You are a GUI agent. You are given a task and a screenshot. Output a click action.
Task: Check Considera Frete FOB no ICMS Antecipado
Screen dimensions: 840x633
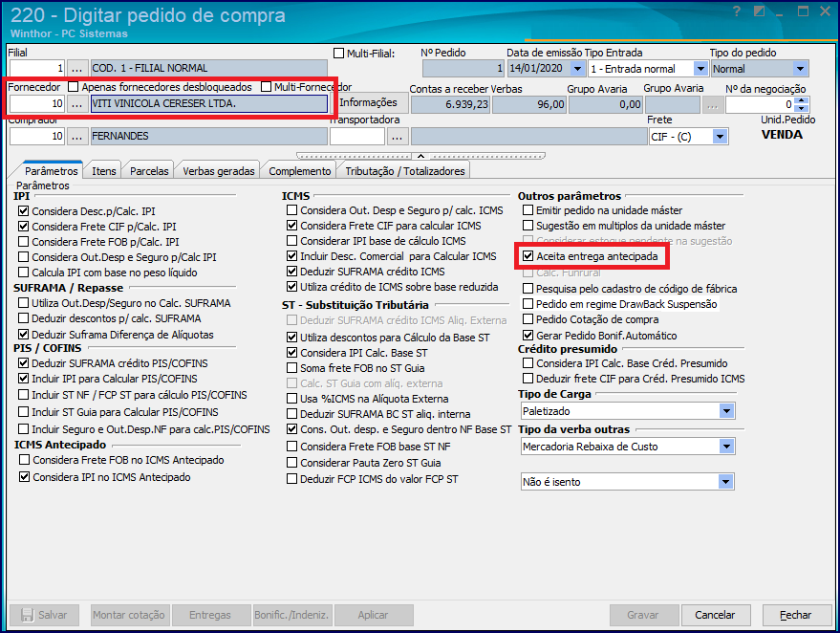click(x=25, y=460)
